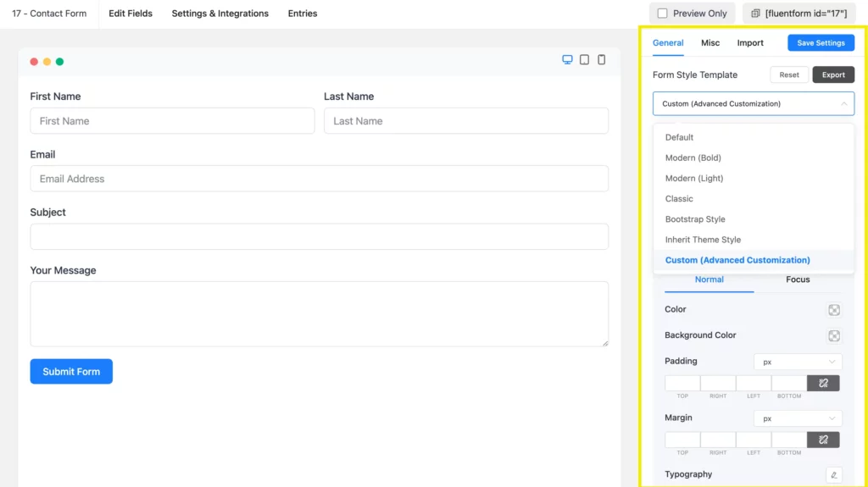Image resolution: width=868 pixels, height=487 pixels.
Task: Choose Bootstrap Style template option
Action: click(x=754, y=219)
